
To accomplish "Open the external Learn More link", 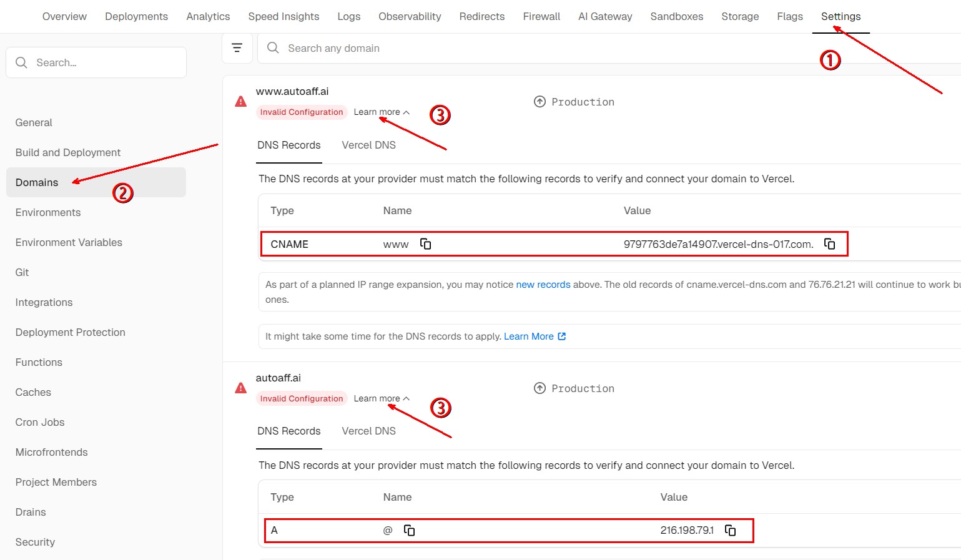I will 535,336.
